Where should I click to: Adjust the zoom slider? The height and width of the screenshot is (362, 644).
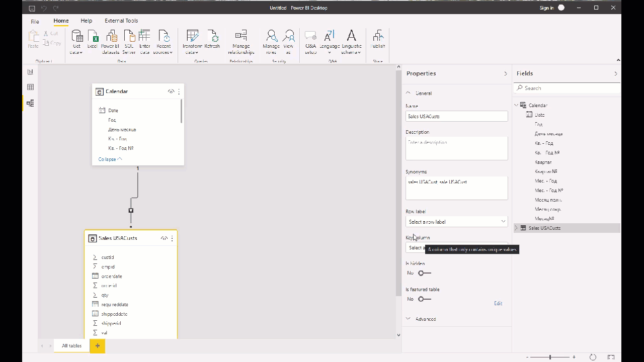click(x=550, y=357)
